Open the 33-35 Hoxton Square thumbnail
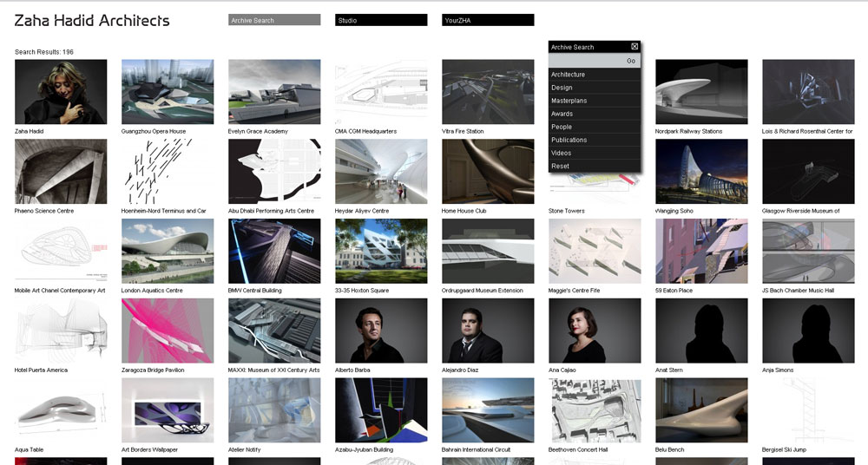This screenshot has height=465, width=868. [x=381, y=252]
